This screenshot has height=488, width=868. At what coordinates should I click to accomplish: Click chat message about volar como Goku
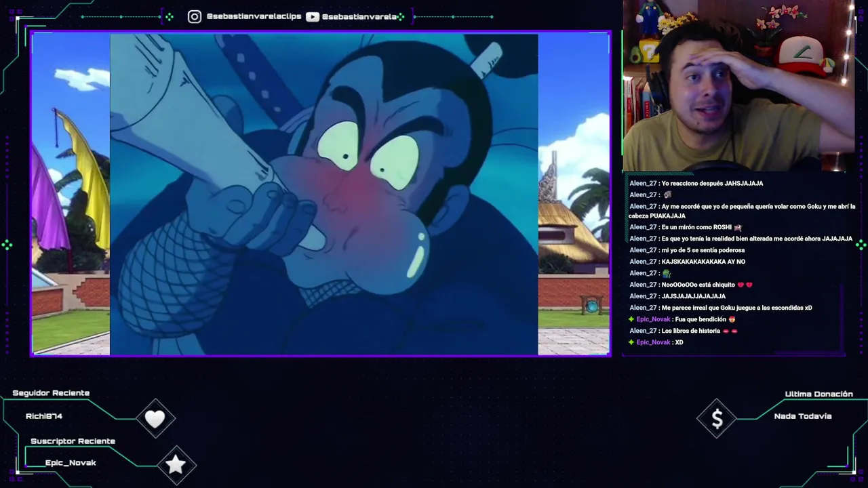point(742,211)
